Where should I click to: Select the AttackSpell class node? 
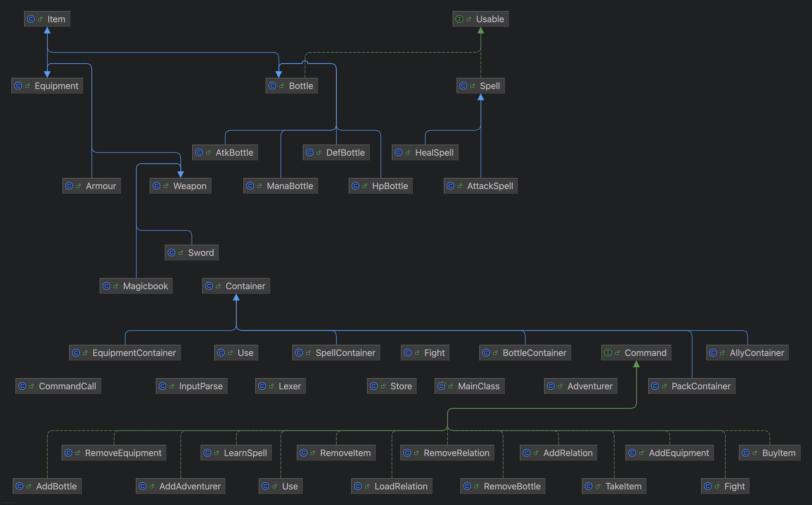click(x=480, y=186)
